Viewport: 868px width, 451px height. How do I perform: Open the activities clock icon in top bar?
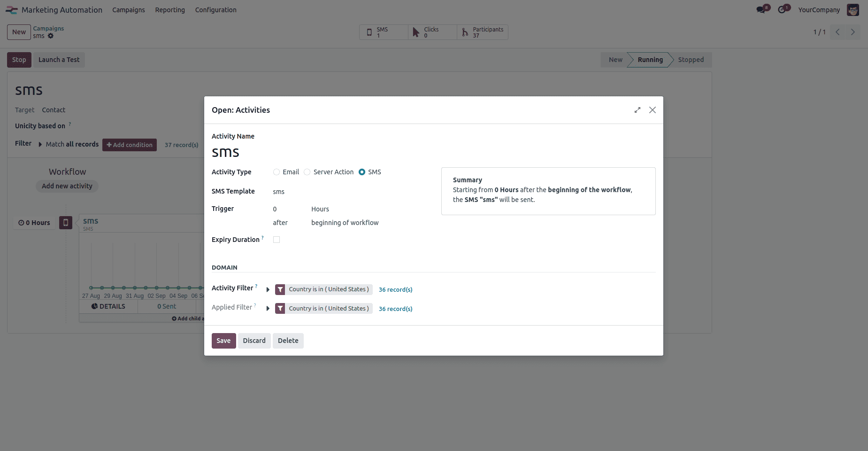(x=782, y=9)
